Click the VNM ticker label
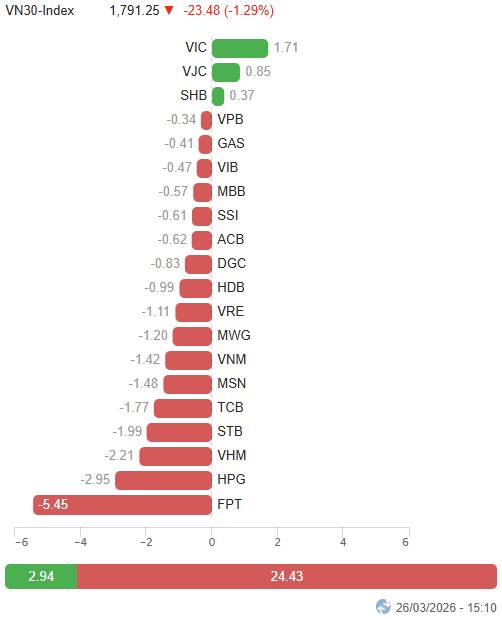Image resolution: width=502 pixels, height=619 pixels. 232,359
